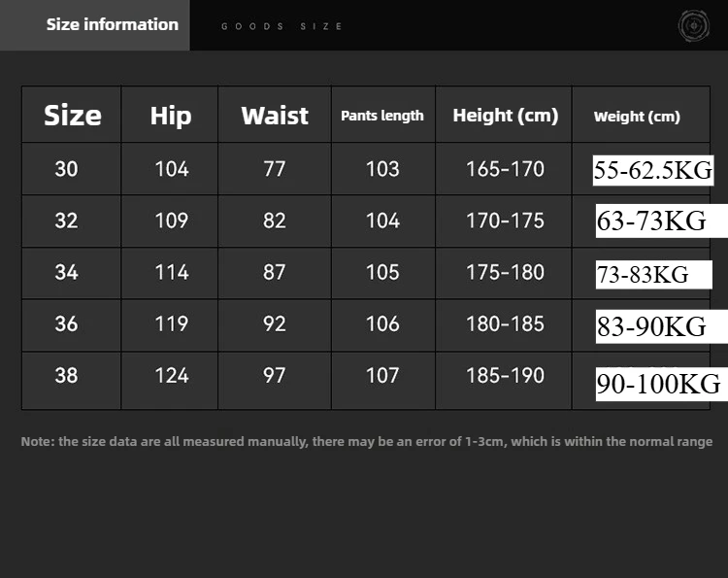The image size is (728, 578).
Task: Select the size 30 row cell
Action: pyautogui.click(x=66, y=169)
